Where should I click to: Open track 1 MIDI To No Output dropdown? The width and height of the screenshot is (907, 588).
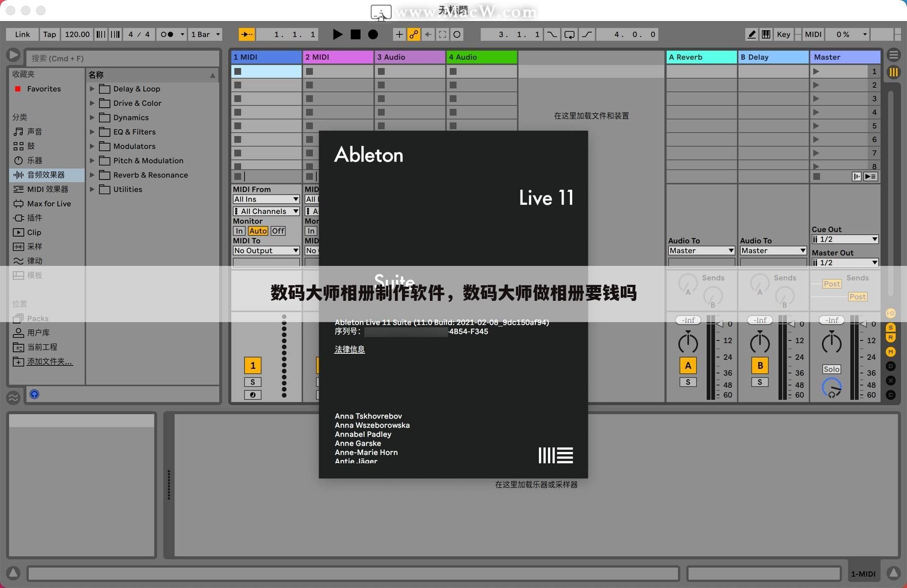click(x=266, y=251)
